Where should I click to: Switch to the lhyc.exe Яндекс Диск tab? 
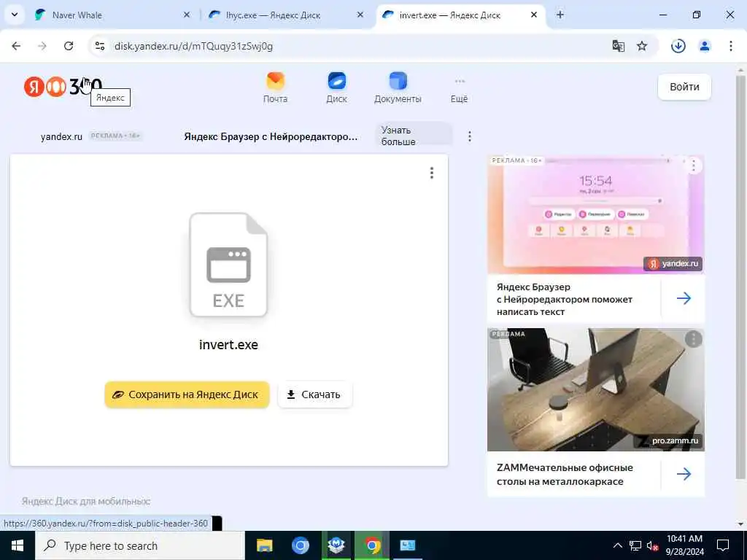(286, 15)
